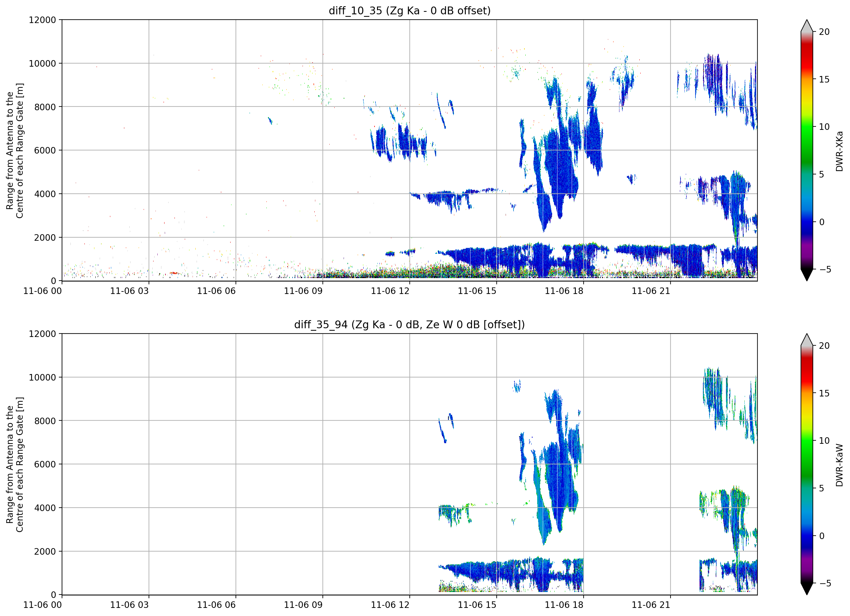Click the diff_35_94 plot title text
The width and height of the screenshot is (850, 616).
[x=410, y=325]
